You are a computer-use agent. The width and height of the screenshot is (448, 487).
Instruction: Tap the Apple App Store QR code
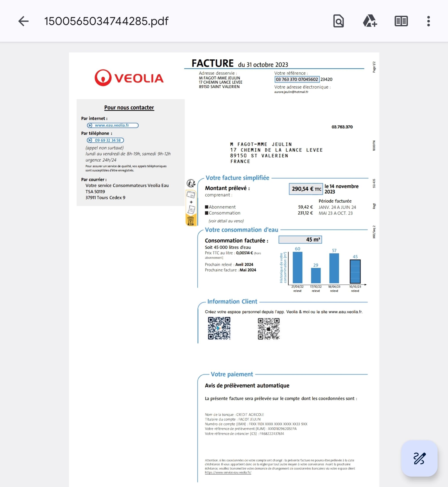click(x=269, y=329)
